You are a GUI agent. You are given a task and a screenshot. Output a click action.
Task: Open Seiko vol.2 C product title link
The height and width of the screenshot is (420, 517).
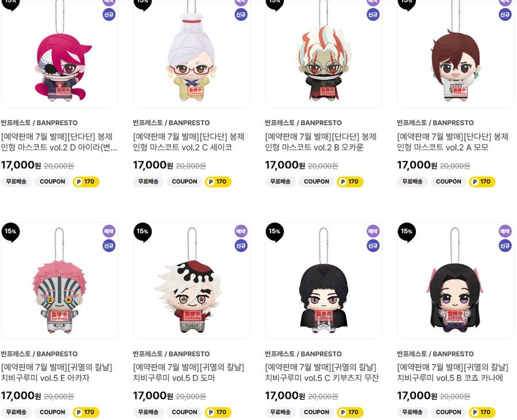(x=188, y=142)
